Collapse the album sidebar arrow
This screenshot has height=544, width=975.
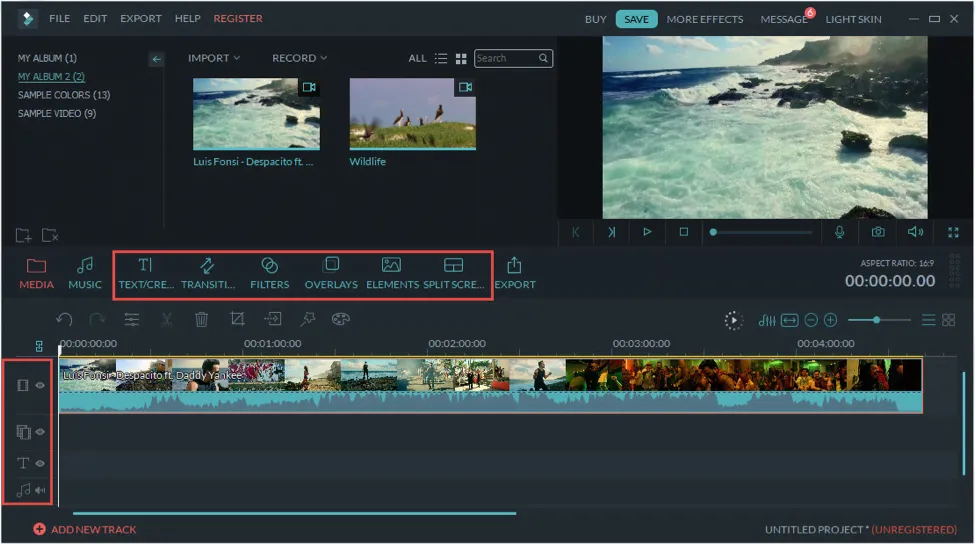(156, 59)
